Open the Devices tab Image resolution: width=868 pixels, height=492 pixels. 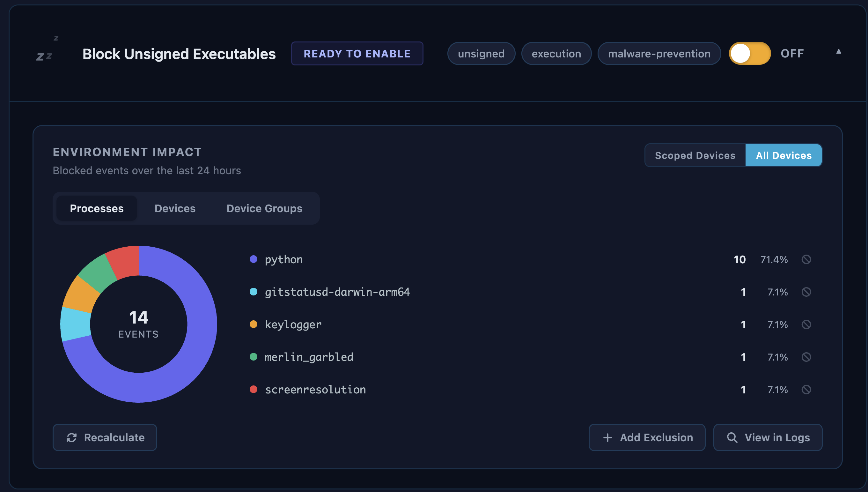tap(175, 208)
